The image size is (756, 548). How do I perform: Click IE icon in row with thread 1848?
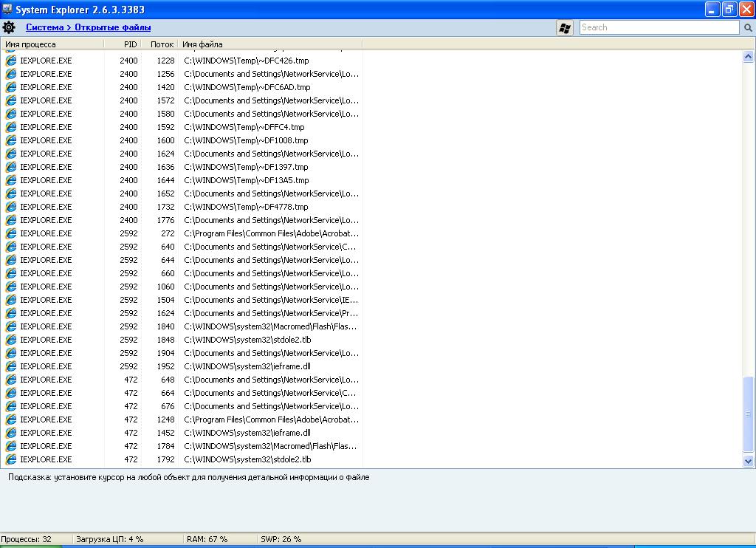[x=10, y=340]
